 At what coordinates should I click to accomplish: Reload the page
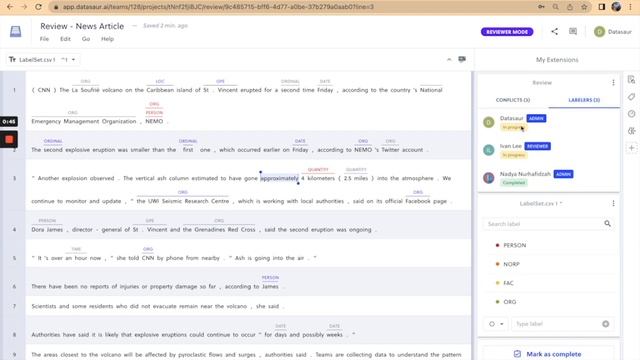pyautogui.click(x=38, y=7)
